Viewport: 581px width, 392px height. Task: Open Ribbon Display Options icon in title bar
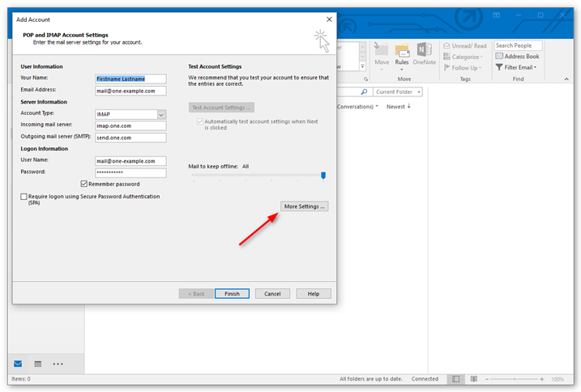[x=496, y=15]
